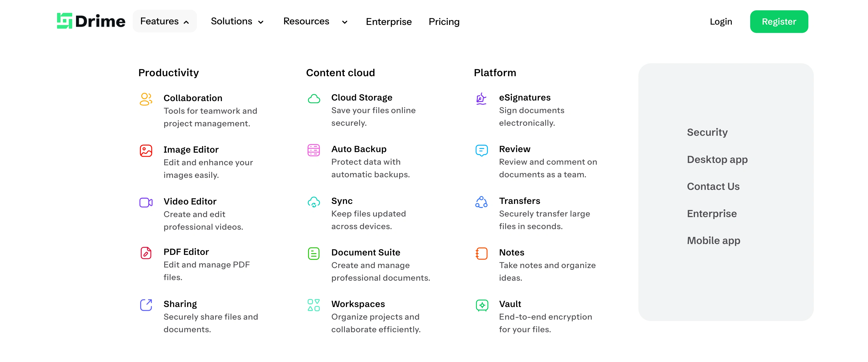Click the Notes notebook icon
The height and width of the screenshot is (362, 868).
point(482,253)
